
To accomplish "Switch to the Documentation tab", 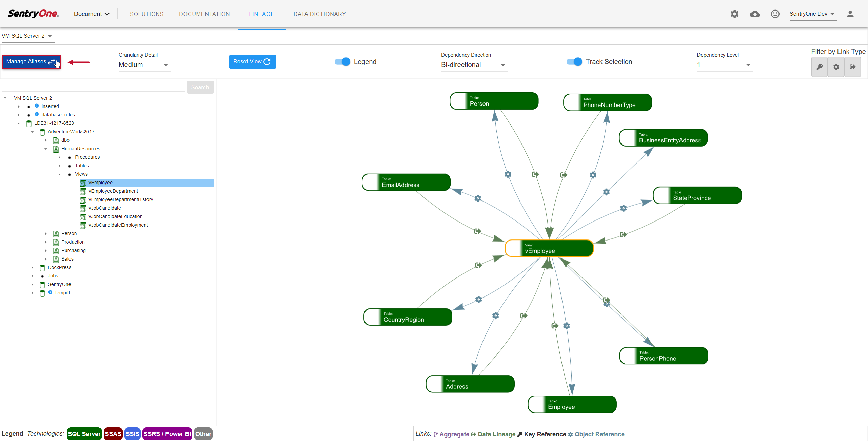I will click(x=204, y=14).
